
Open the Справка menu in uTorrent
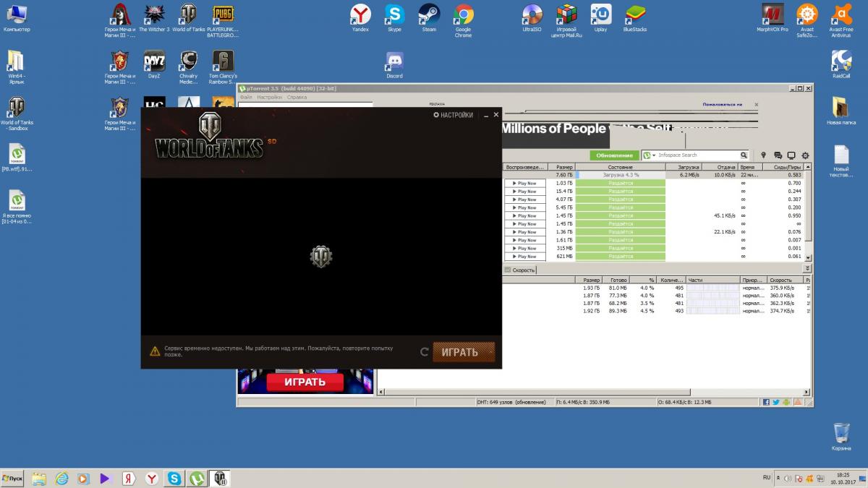pos(297,97)
